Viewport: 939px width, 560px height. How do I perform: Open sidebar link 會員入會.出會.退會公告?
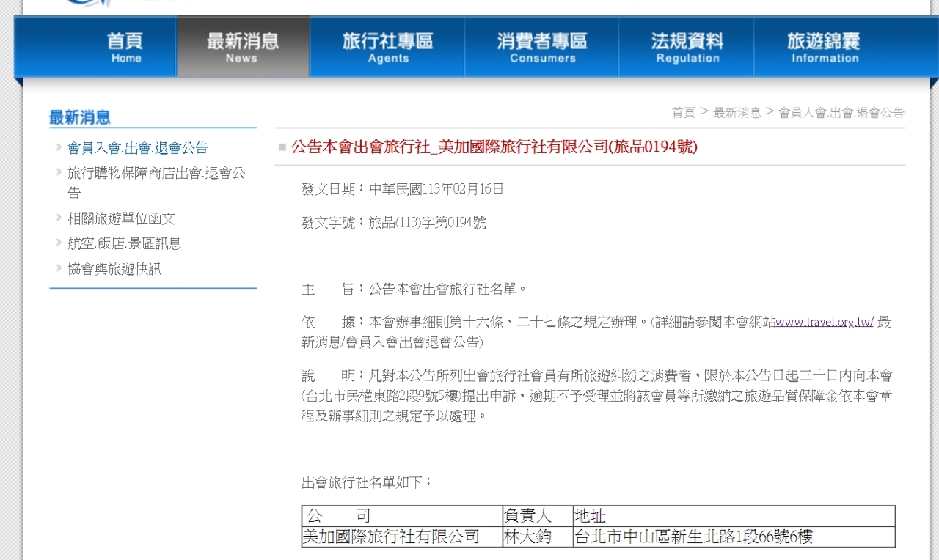click(138, 148)
